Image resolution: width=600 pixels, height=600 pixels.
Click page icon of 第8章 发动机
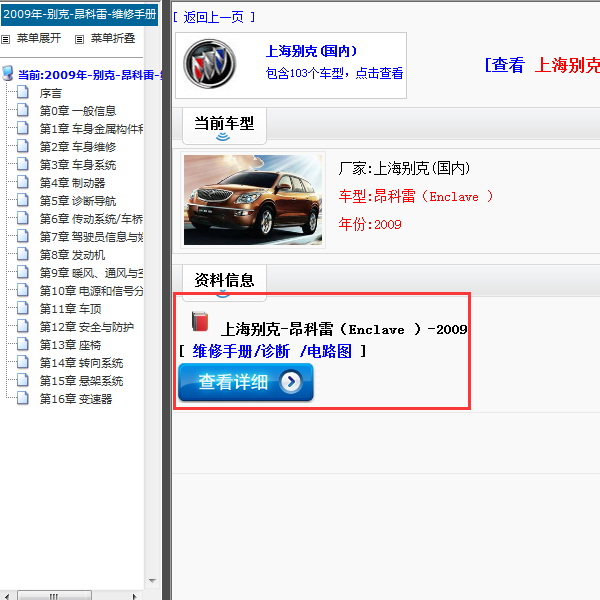(23, 254)
